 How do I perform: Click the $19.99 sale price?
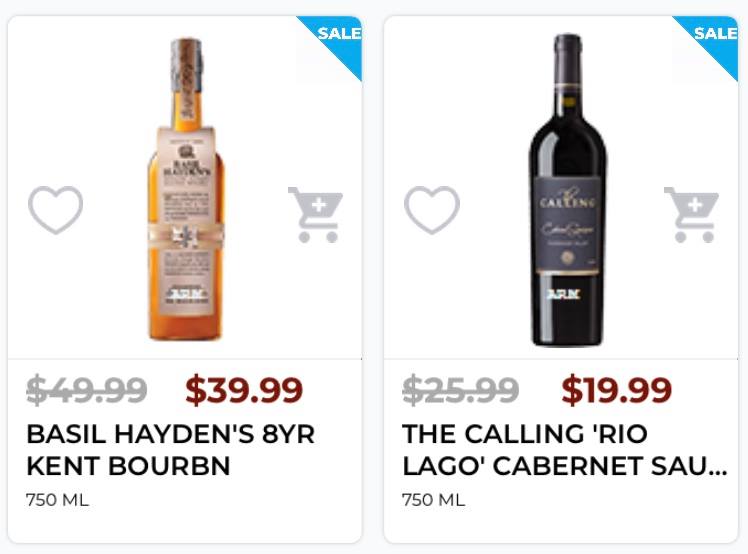pyautogui.click(x=616, y=390)
